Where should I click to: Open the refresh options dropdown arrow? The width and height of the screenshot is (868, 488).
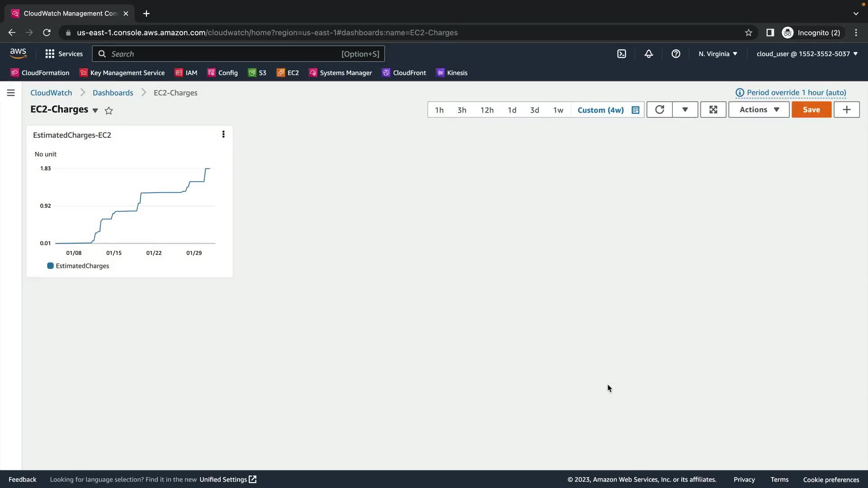click(685, 110)
